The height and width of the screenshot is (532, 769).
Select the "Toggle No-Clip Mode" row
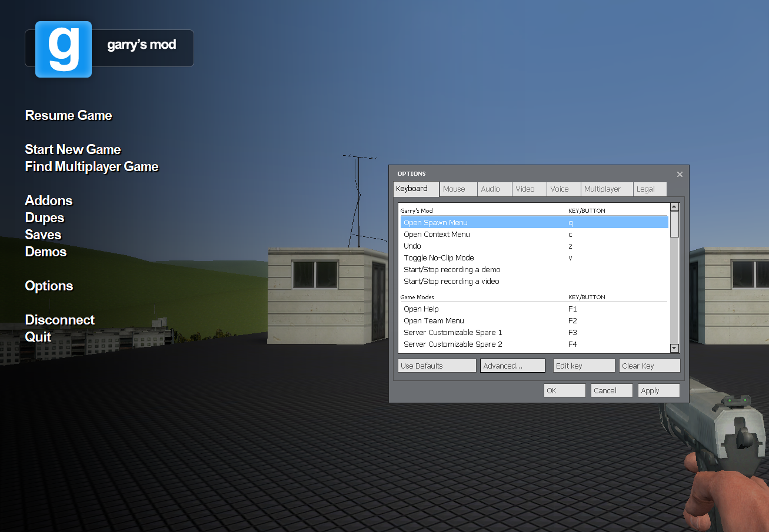pos(534,257)
